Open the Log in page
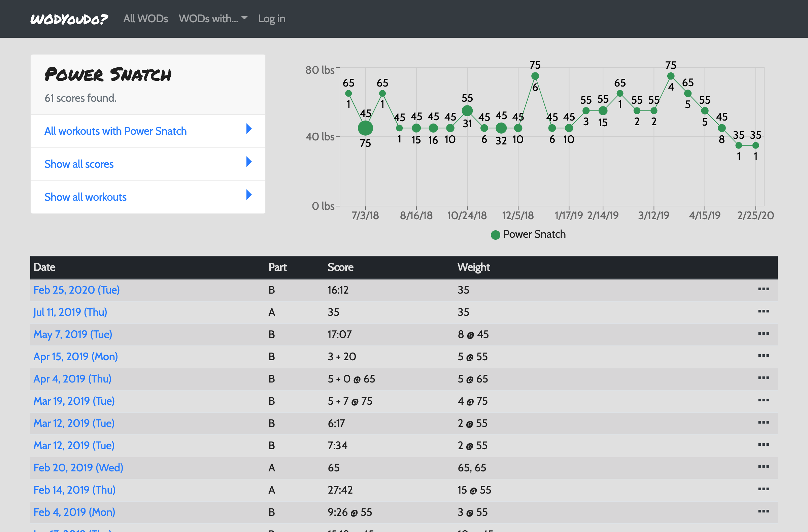Screen dimensions: 808x532 click(x=272, y=19)
